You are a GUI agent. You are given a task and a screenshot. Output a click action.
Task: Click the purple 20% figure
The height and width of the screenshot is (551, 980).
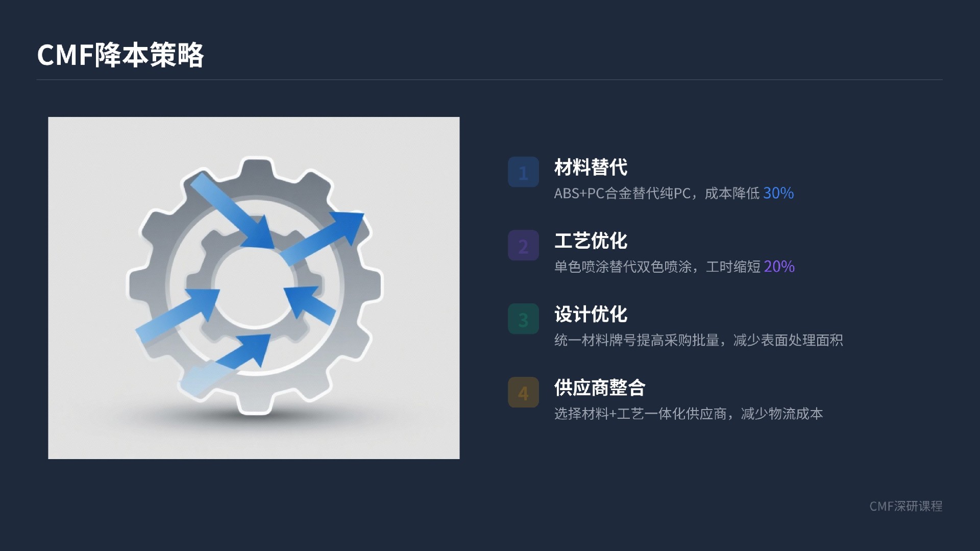[779, 267]
